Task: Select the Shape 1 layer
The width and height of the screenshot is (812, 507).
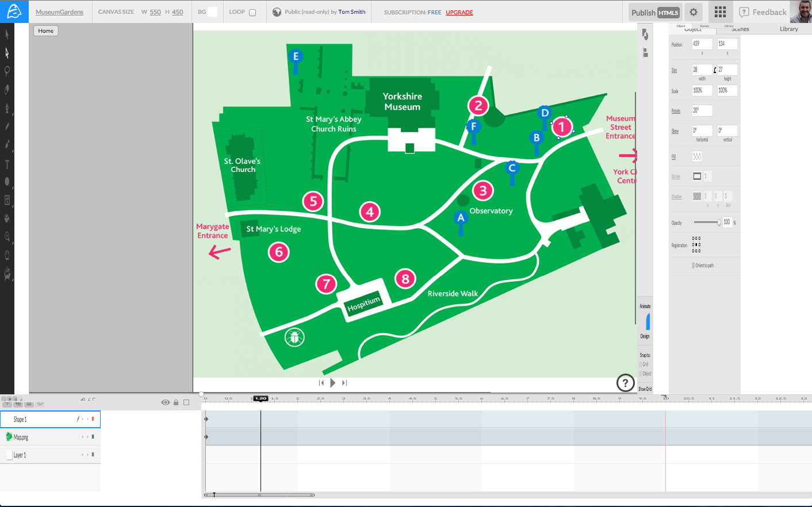Action: (50, 419)
